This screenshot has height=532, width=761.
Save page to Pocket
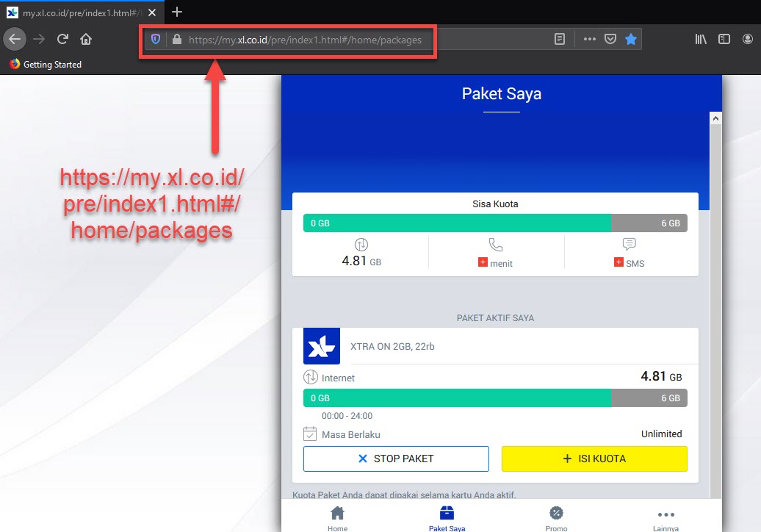click(610, 39)
